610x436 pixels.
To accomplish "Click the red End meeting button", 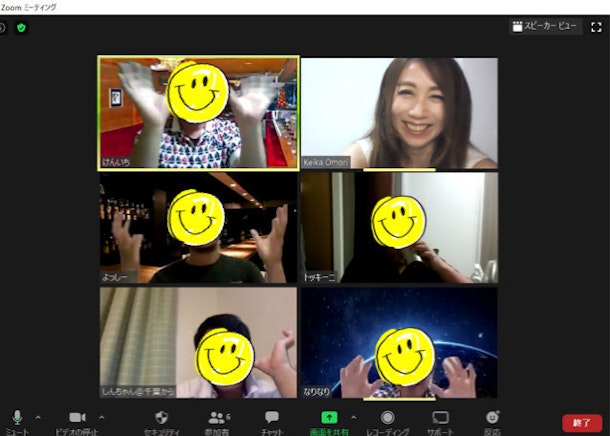I will pyautogui.click(x=582, y=423).
